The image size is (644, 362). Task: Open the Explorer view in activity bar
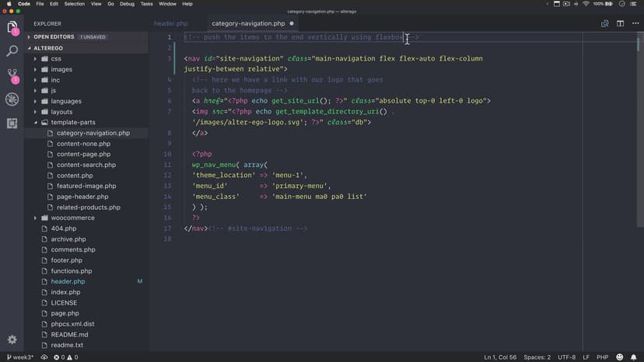[x=12, y=28]
